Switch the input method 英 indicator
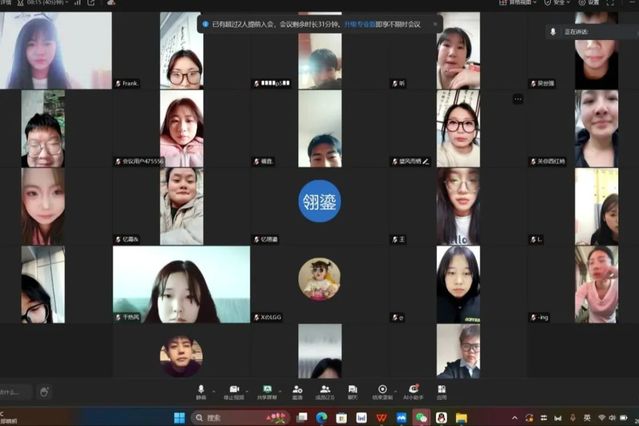Viewport: 639px width, 426px height. click(587, 418)
